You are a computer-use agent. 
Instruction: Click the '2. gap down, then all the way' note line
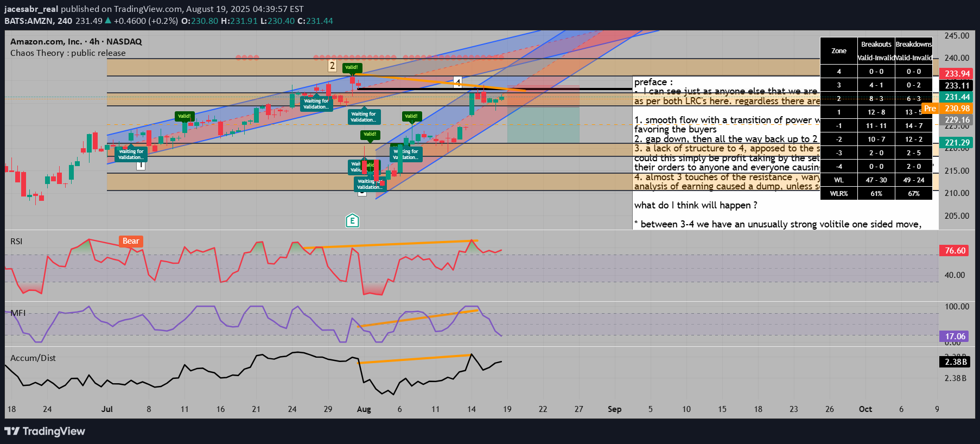point(726,139)
